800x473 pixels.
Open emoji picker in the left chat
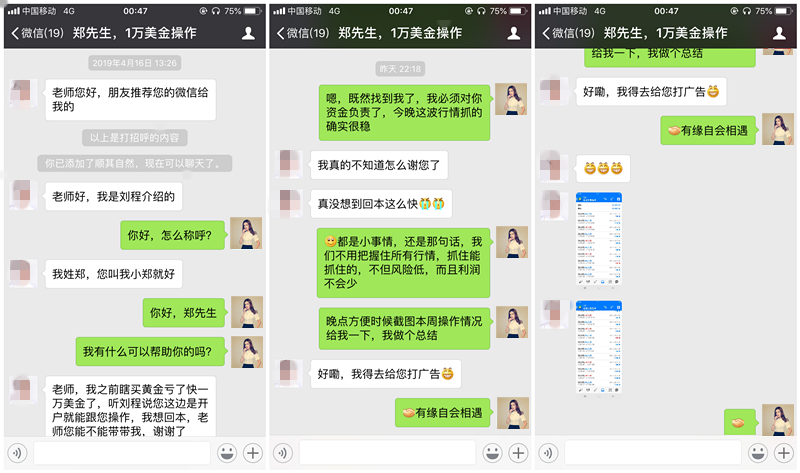pos(226,453)
